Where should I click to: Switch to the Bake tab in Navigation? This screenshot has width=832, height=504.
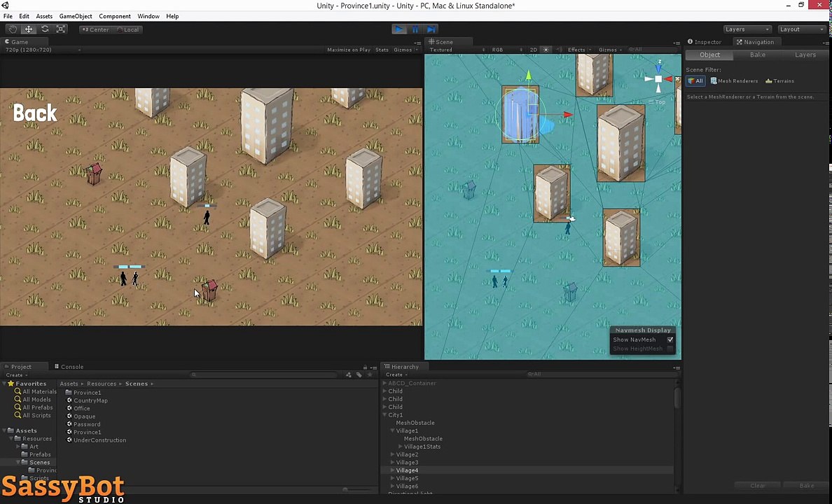(757, 55)
